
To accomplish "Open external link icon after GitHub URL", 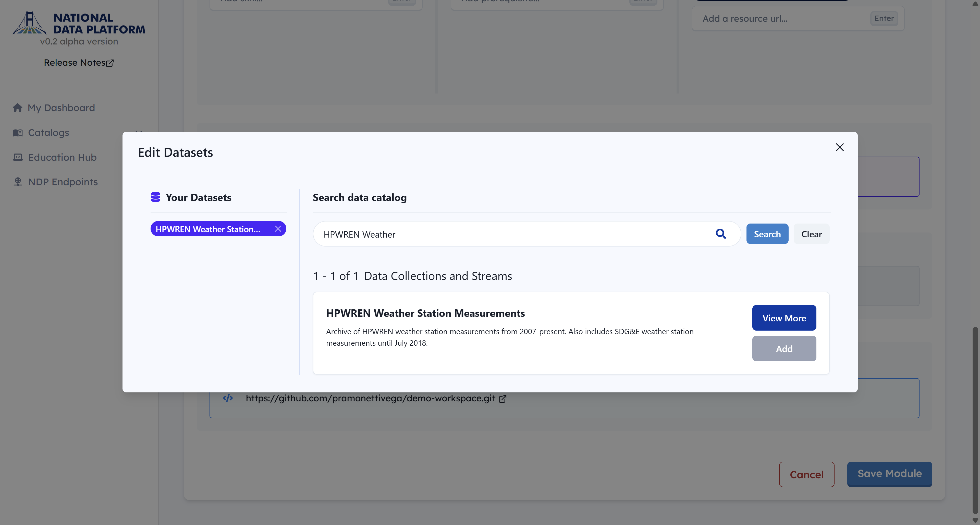I will [x=503, y=399].
